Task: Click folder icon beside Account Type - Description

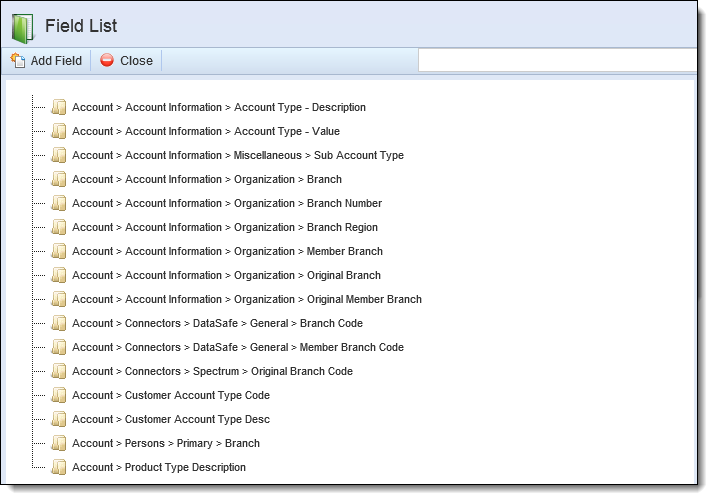Action: pyautogui.click(x=59, y=107)
